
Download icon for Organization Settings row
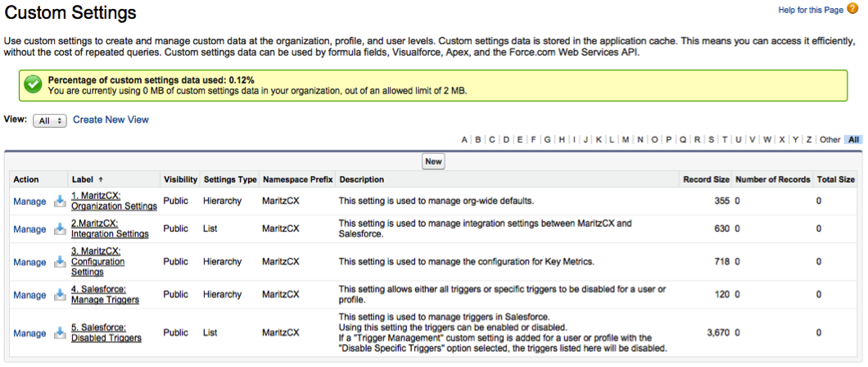click(59, 202)
